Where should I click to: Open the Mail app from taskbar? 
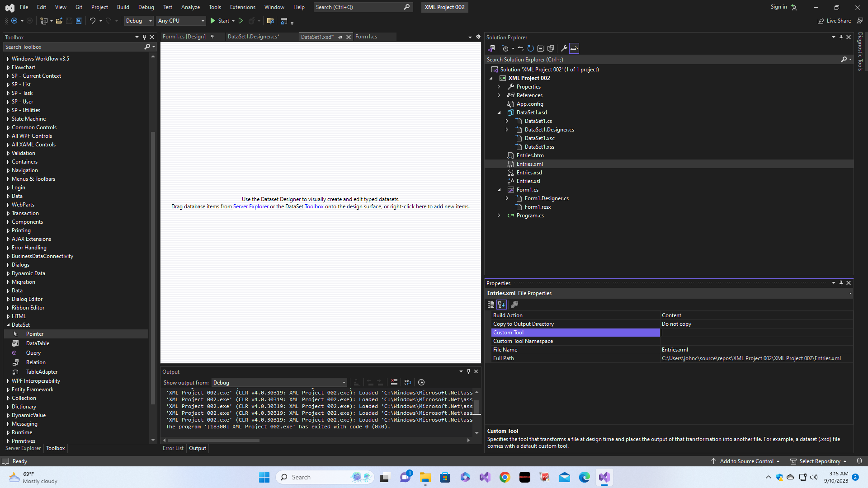click(x=565, y=477)
